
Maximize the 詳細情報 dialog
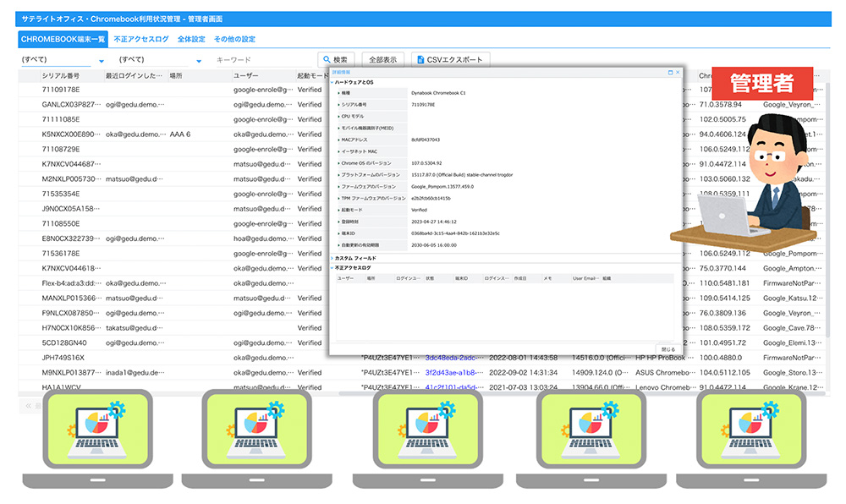point(671,72)
